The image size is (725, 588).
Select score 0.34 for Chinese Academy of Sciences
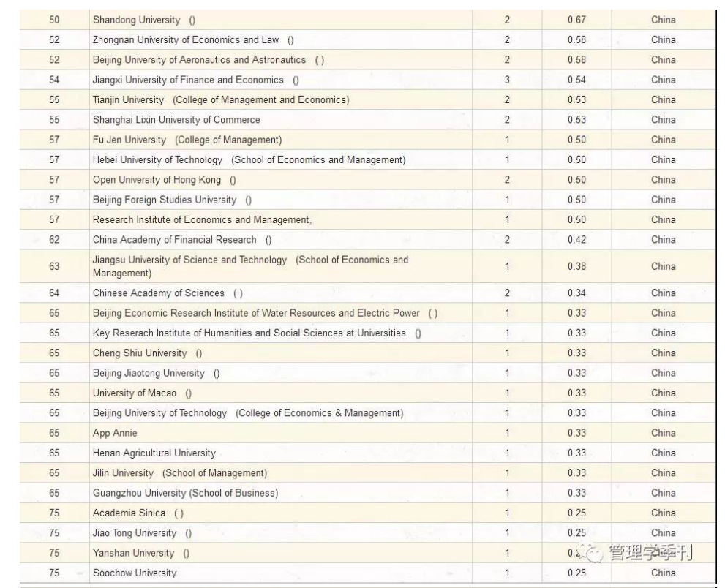[x=576, y=293]
